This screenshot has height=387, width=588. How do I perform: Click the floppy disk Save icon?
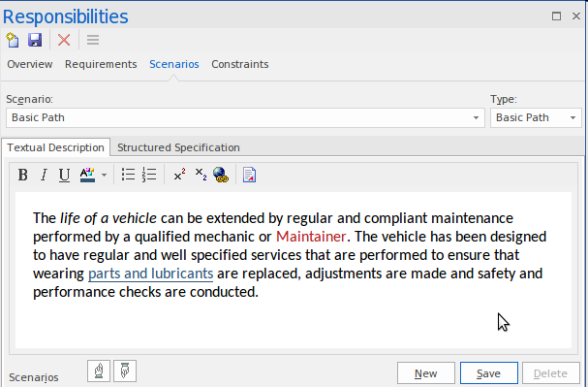(35, 40)
